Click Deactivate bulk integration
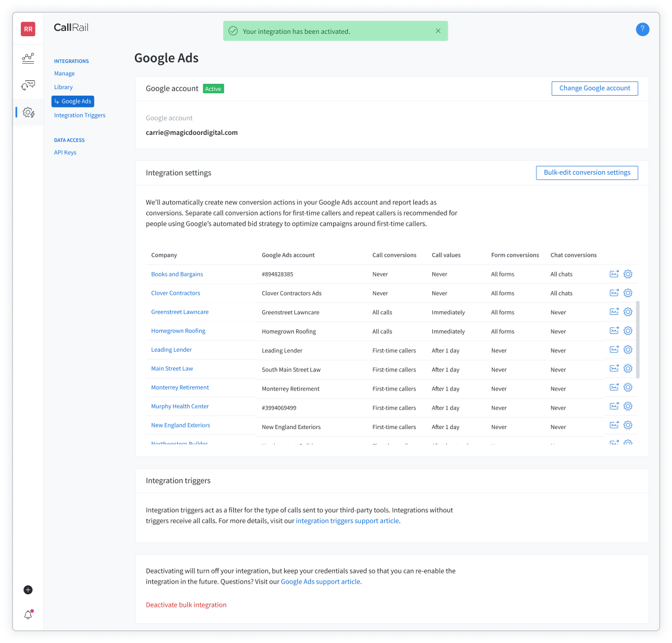The width and height of the screenshot is (672, 643). [x=186, y=605]
